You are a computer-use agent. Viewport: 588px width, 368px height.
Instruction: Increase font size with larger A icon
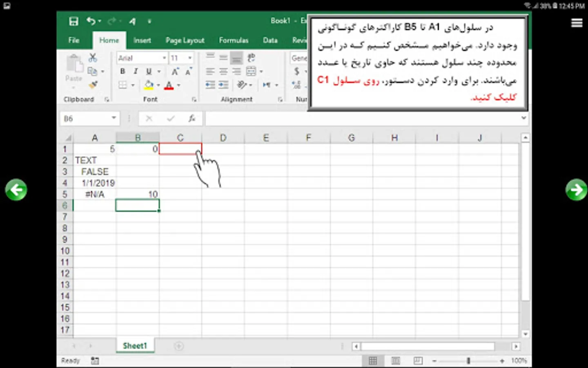click(x=175, y=72)
